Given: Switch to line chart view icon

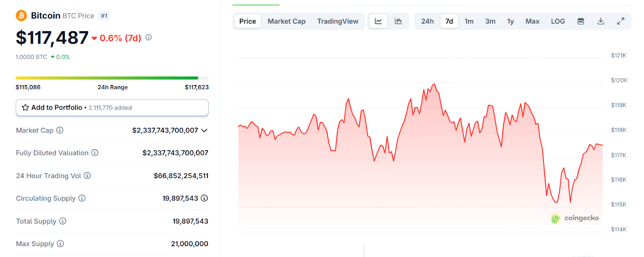Looking at the screenshot, I should (x=378, y=21).
